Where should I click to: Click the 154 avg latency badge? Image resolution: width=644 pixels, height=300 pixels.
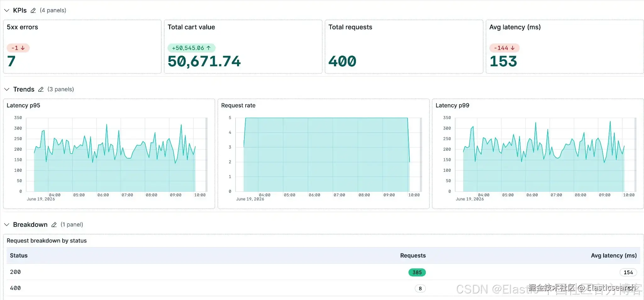[x=628, y=272]
